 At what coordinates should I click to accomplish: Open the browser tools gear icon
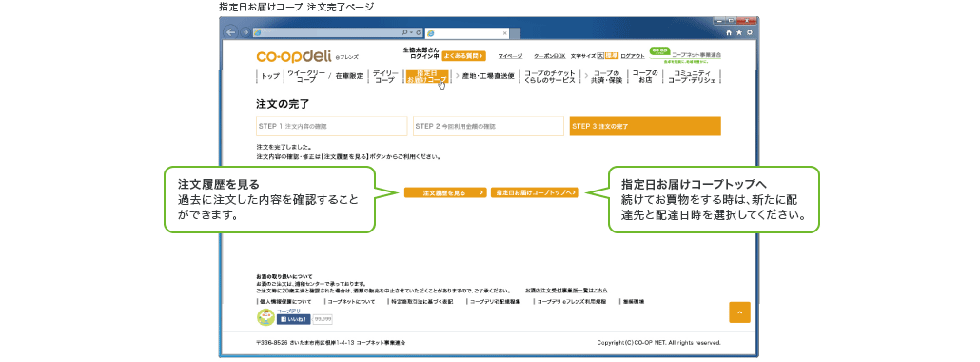[x=750, y=32]
